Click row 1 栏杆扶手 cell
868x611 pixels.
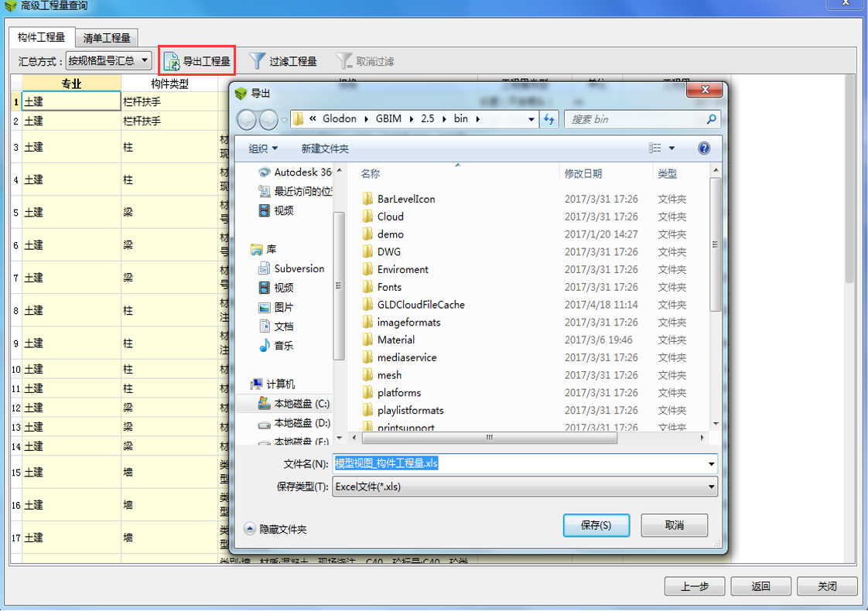pyautogui.click(x=169, y=102)
